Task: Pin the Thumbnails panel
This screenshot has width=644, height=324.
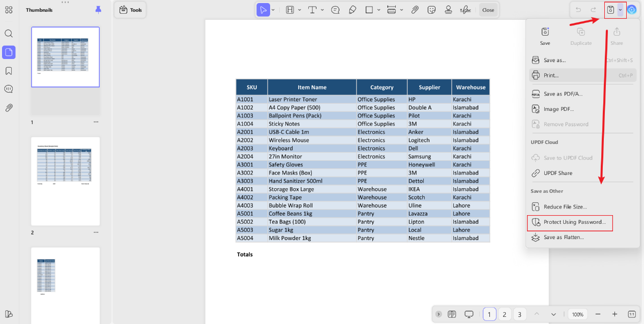Action: point(98,10)
